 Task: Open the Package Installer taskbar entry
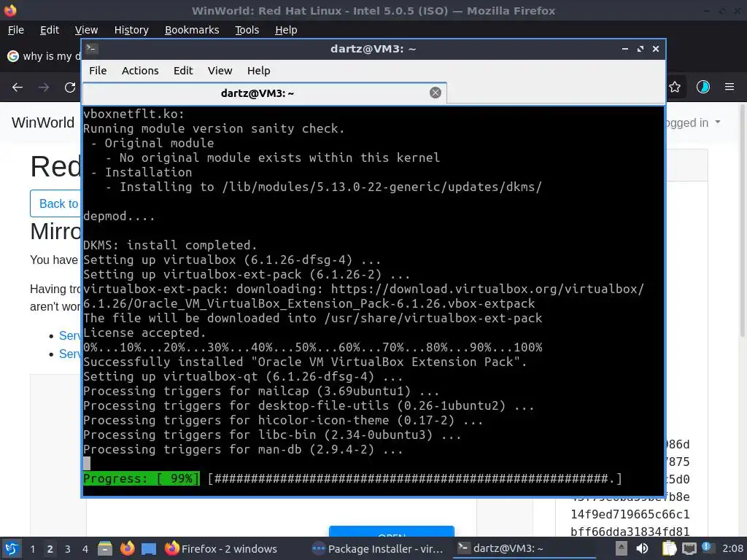(x=379, y=548)
